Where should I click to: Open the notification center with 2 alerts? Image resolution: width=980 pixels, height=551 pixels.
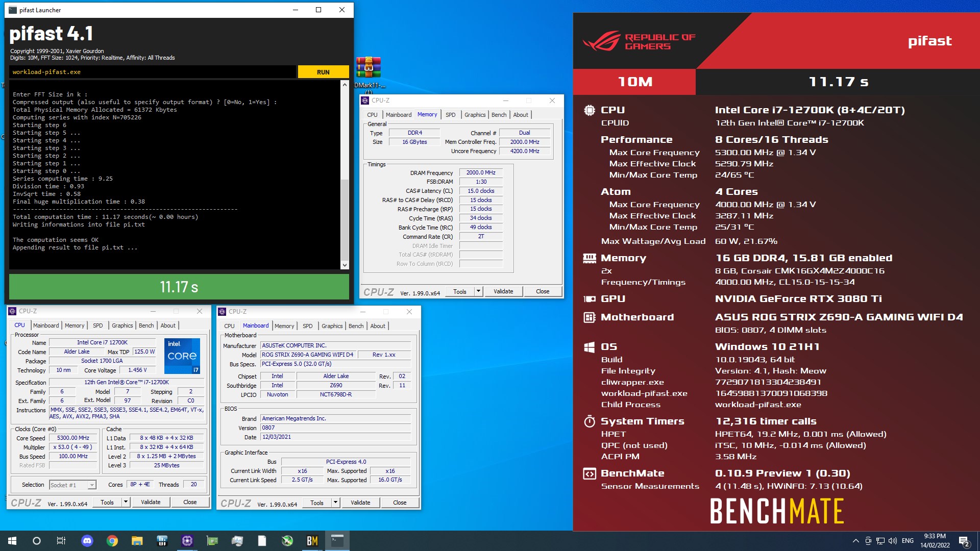(x=964, y=541)
